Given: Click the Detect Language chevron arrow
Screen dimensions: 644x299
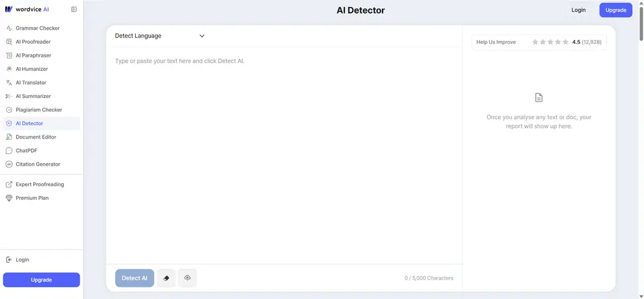Looking at the screenshot, I should click(x=202, y=35).
